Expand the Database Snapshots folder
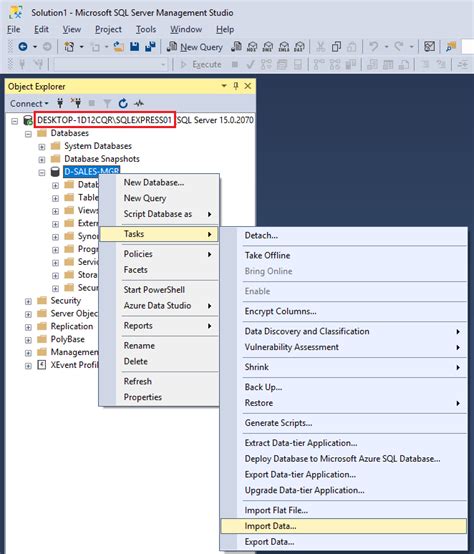This screenshot has width=474, height=554. coord(42,160)
